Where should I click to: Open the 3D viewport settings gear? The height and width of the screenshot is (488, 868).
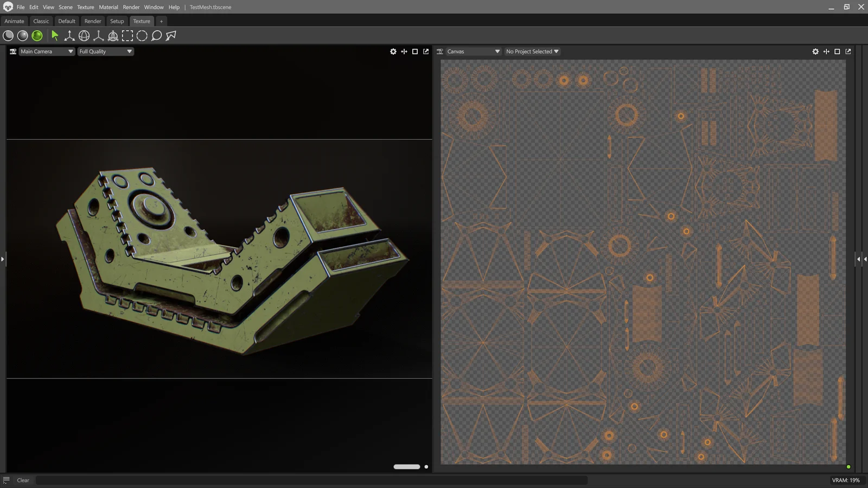pos(393,51)
